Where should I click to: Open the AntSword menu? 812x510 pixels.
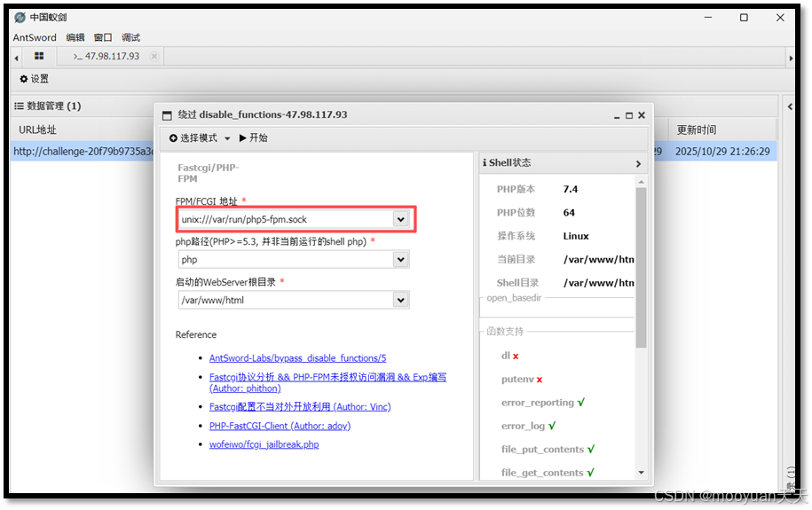coord(35,37)
